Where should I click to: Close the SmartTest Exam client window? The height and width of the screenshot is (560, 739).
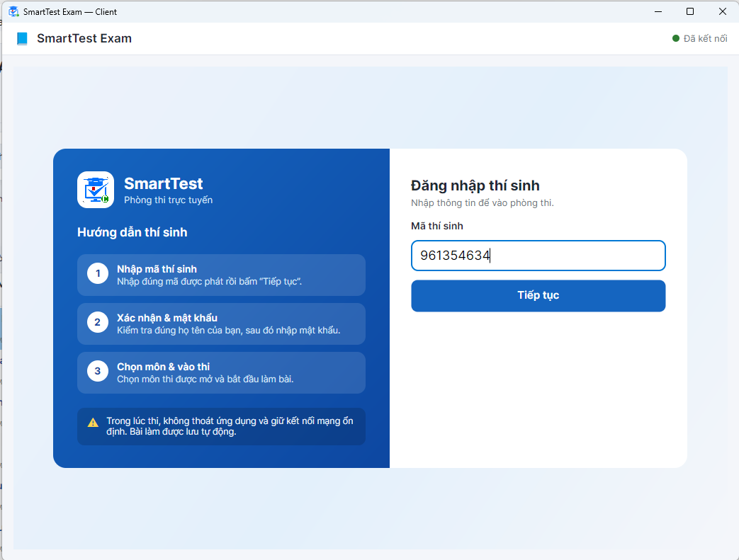723,11
